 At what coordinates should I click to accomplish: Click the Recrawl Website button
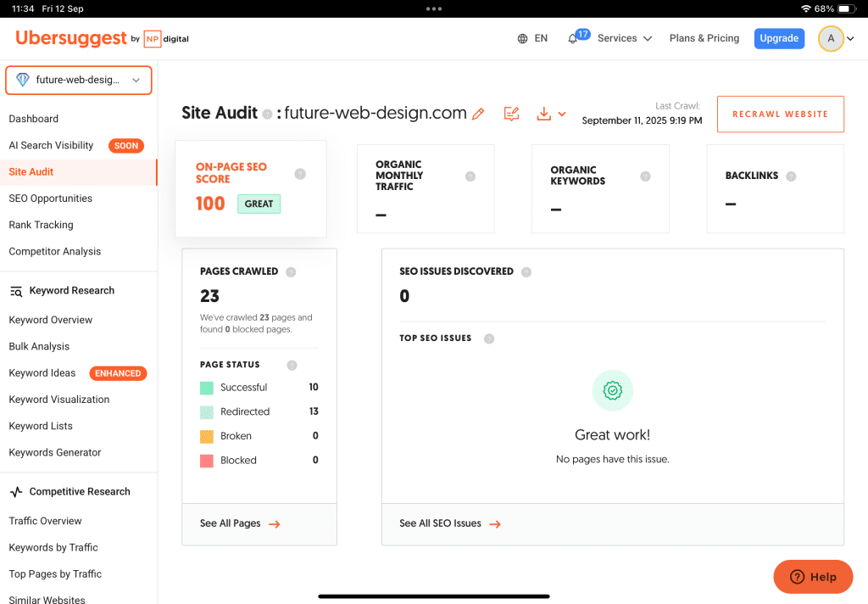[x=781, y=115]
